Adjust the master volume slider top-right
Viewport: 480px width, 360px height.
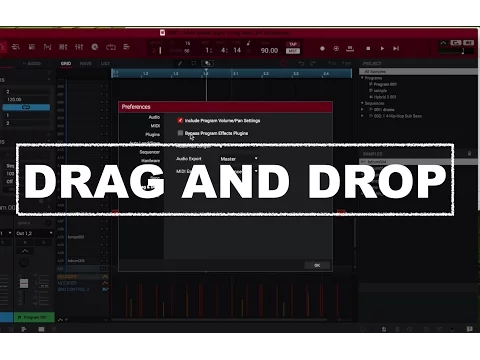(x=457, y=51)
